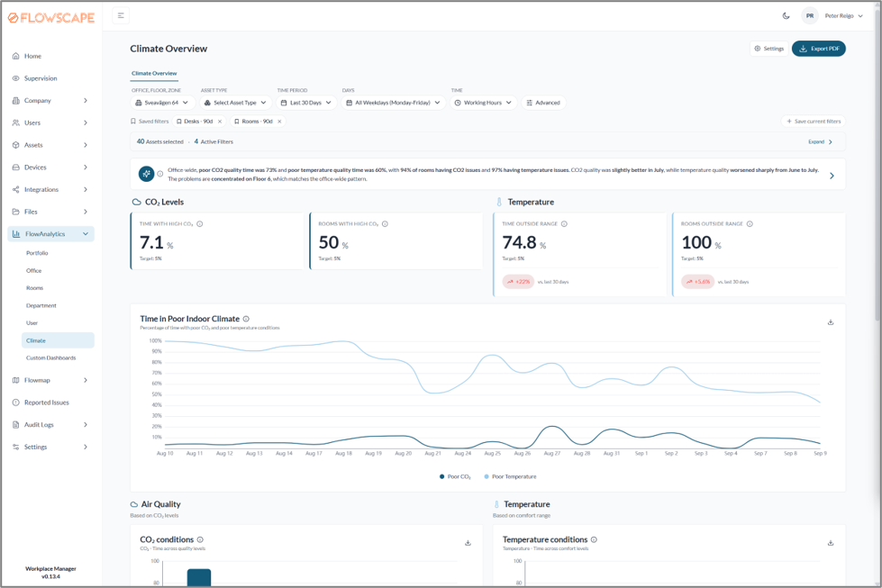Go to Rooms under FlowAnalytics

tap(35, 288)
